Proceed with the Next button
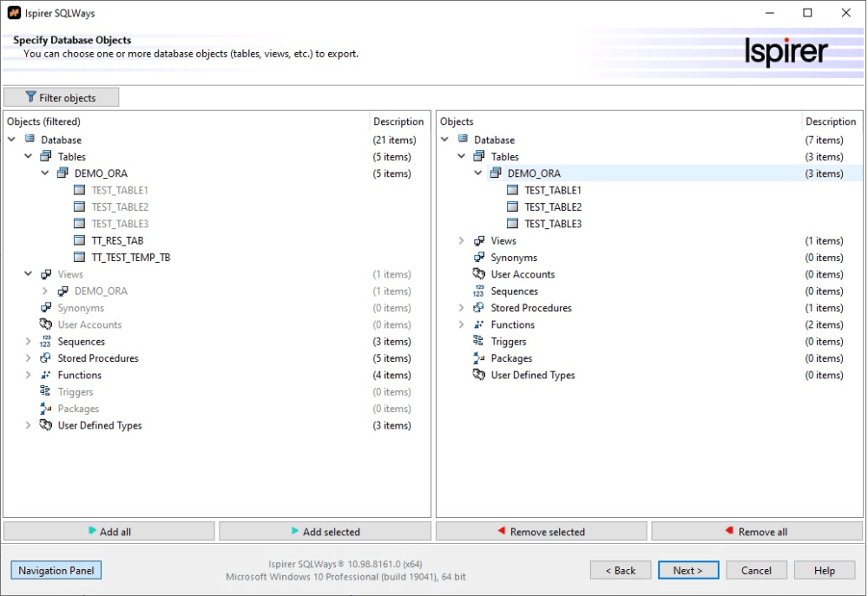The height and width of the screenshot is (596, 868). click(687, 570)
